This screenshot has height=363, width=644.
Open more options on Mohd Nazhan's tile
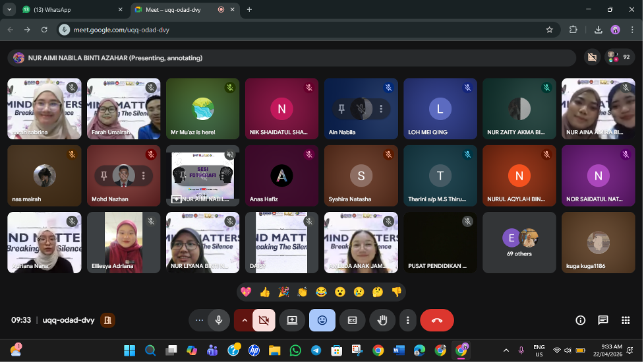pyautogui.click(x=143, y=176)
